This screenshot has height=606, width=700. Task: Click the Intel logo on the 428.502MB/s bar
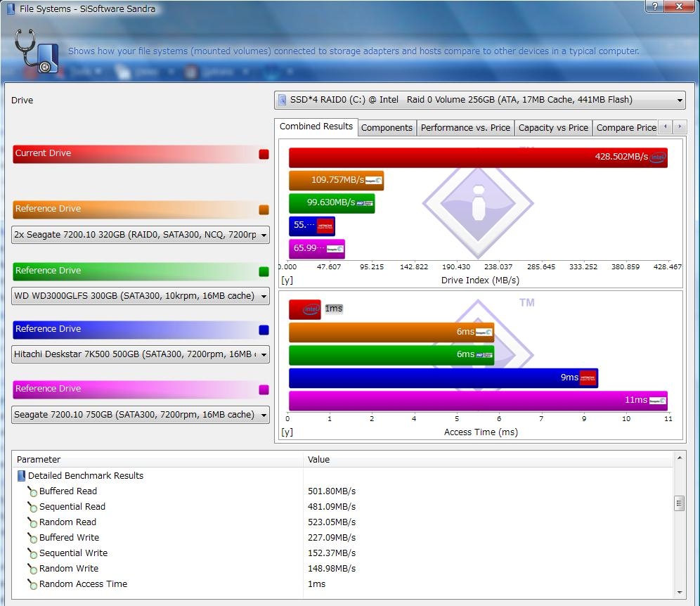pos(658,157)
